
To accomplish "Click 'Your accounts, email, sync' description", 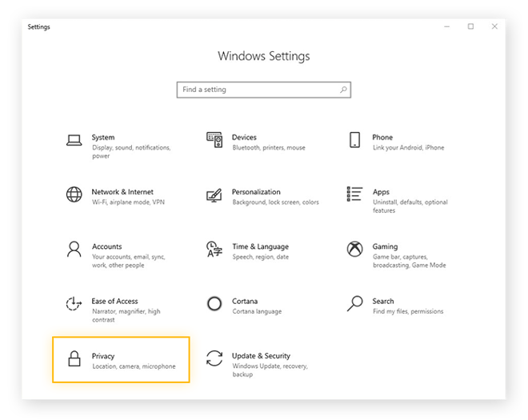I will click(128, 261).
